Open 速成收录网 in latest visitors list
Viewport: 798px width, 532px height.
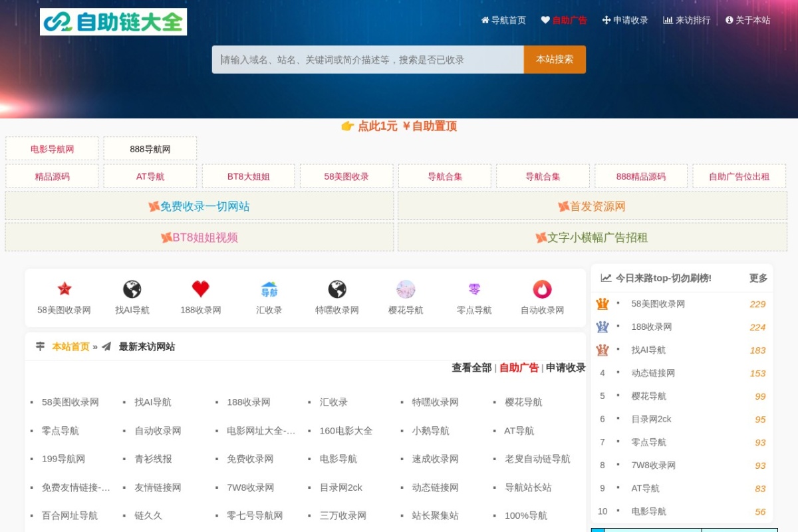click(435, 459)
